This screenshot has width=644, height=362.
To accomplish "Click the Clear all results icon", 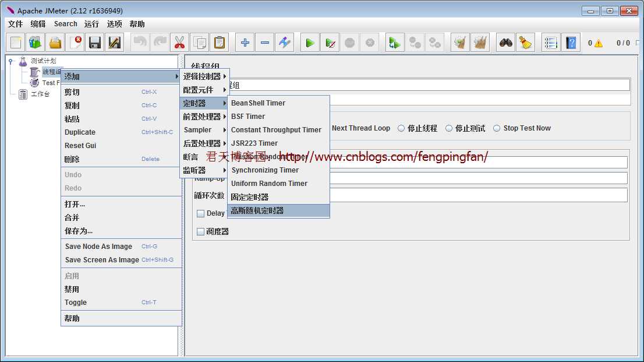I will pos(480,43).
